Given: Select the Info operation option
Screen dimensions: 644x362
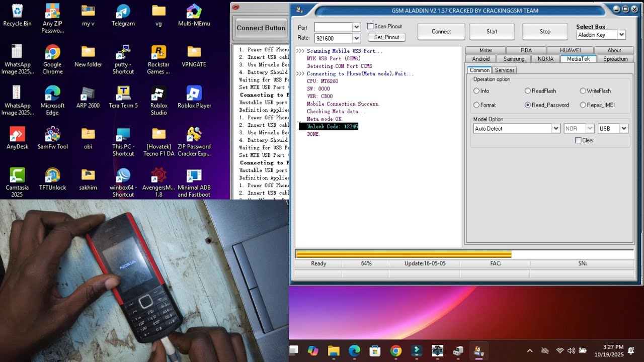Looking at the screenshot, I should (476, 91).
